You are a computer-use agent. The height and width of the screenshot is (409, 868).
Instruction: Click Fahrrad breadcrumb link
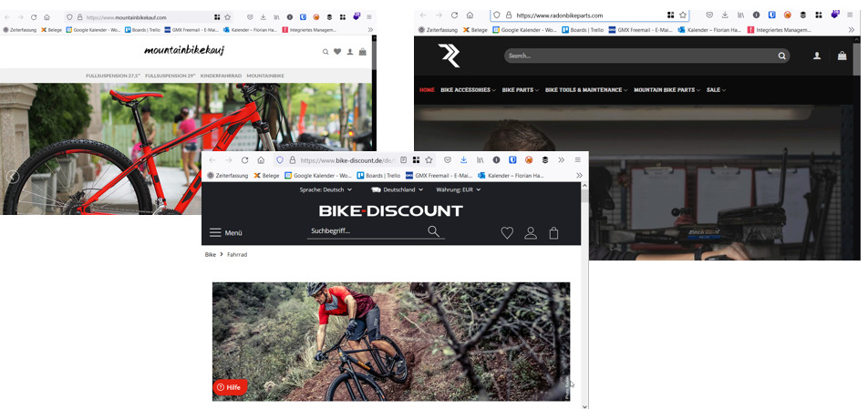pos(237,255)
